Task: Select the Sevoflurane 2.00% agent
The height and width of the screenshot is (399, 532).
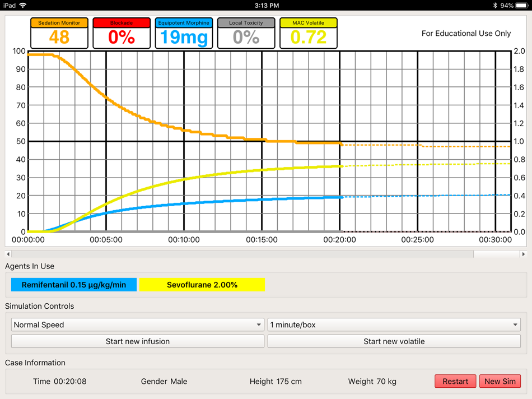Action: [x=202, y=285]
